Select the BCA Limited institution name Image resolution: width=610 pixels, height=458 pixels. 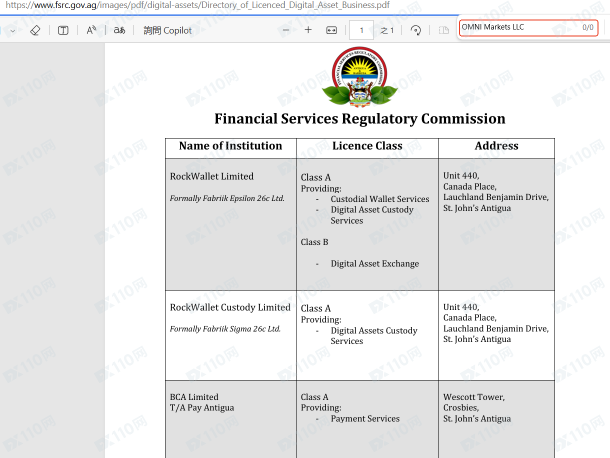[x=194, y=397]
